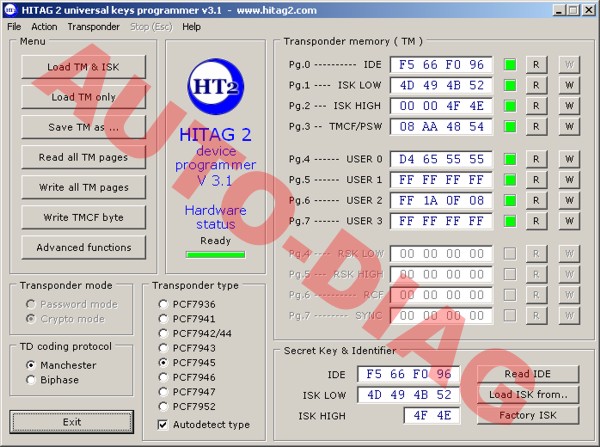Write Pg.4 USER 0 with W button
The image size is (600, 447).
[x=569, y=159]
